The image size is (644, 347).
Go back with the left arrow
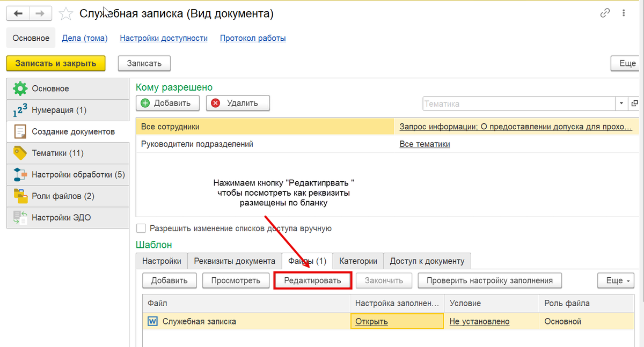[x=18, y=13]
